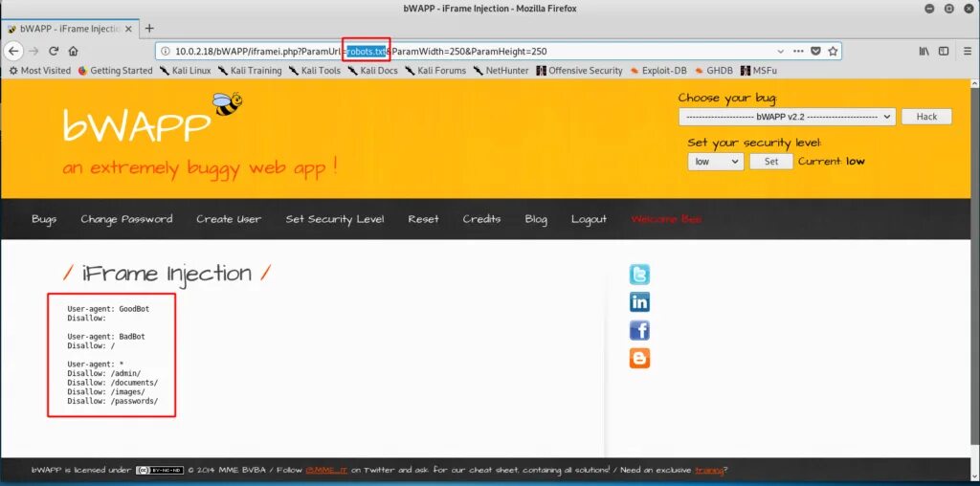Open the Twitter icon link

[x=639, y=275]
